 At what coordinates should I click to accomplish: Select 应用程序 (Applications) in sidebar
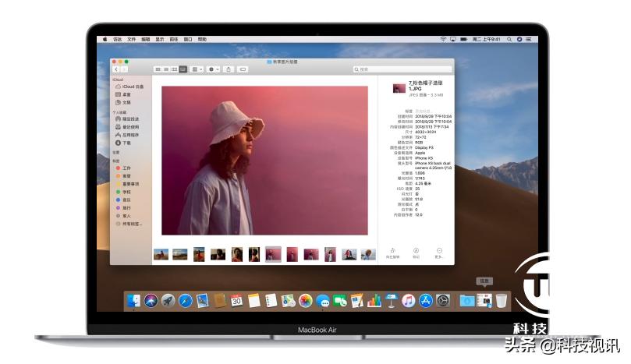(x=127, y=135)
